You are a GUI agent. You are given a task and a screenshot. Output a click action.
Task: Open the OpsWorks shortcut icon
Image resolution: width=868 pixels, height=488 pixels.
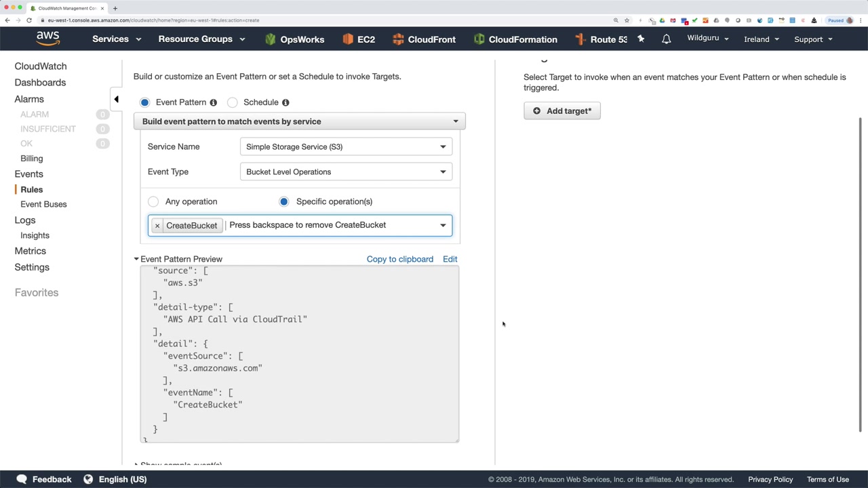coord(271,39)
